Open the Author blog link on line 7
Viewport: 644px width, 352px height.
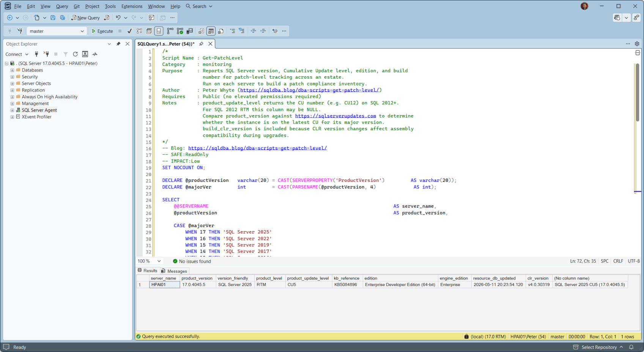[x=310, y=90]
